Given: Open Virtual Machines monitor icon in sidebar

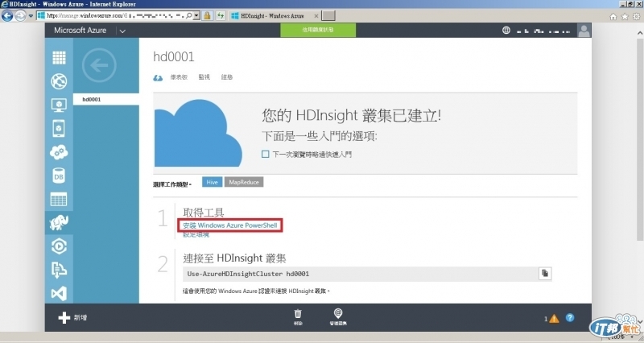Looking at the screenshot, I should coord(59,105).
